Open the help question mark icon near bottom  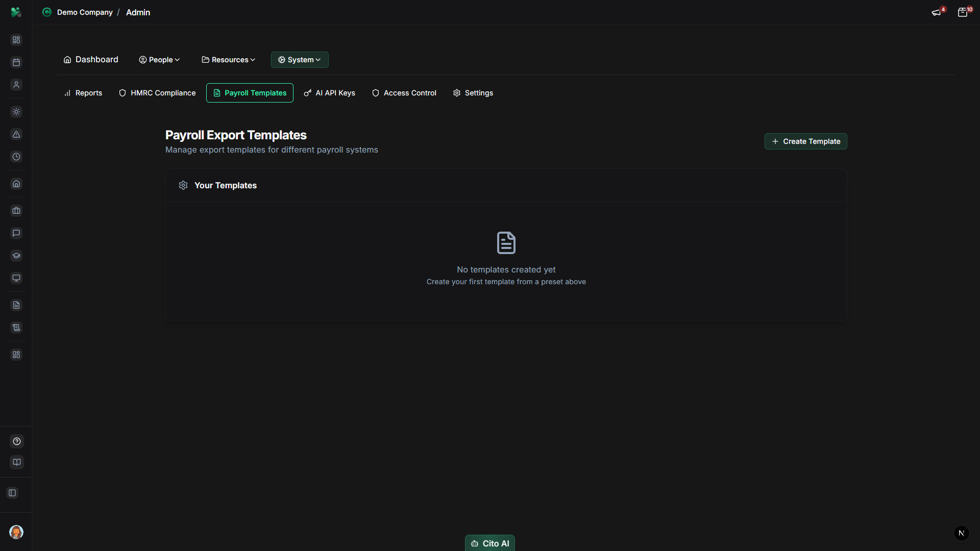point(16,441)
